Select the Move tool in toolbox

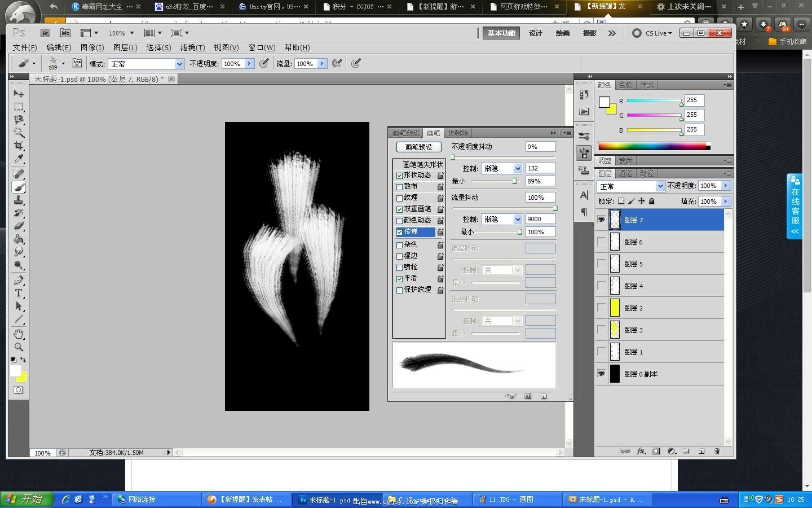(19, 93)
